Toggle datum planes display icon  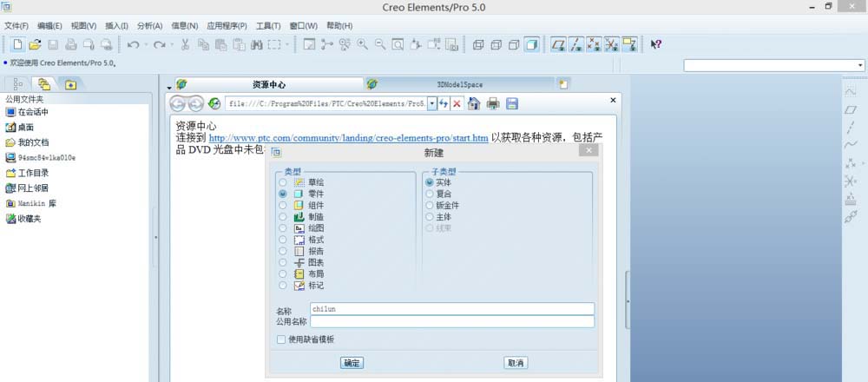(x=560, y=45)
